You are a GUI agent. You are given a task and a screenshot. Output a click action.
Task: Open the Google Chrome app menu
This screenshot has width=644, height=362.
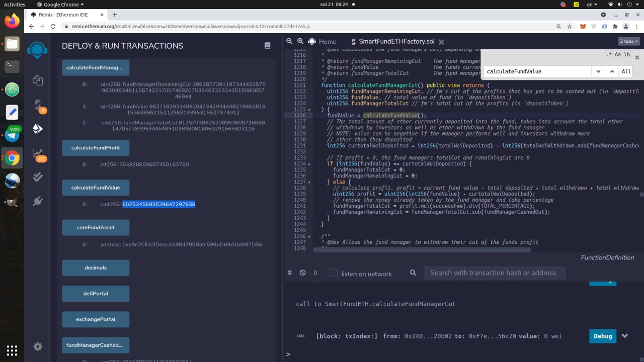[60, 5]
